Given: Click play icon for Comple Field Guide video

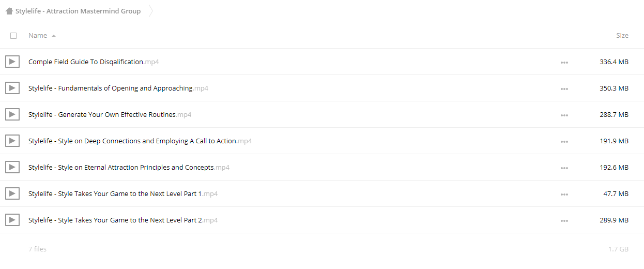Looking at the screenshot, I should [12, 62].
